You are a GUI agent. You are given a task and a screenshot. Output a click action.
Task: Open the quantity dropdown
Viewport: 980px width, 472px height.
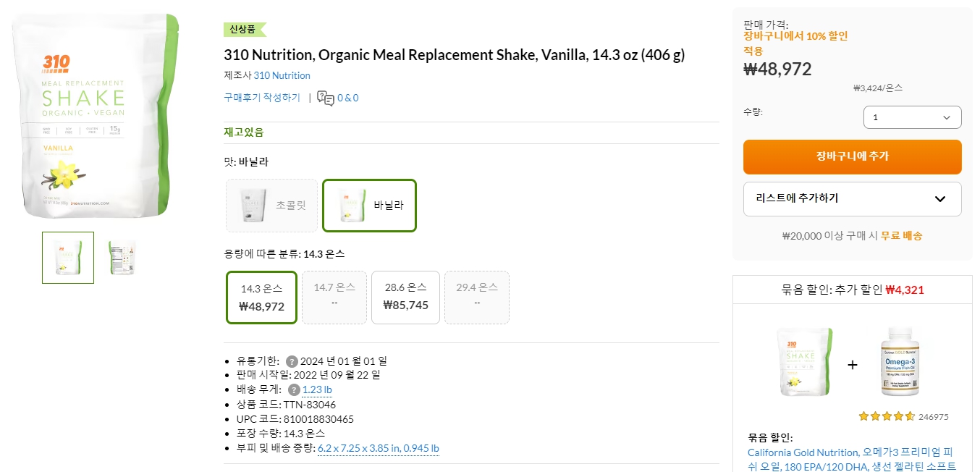(x=911, y=117)
